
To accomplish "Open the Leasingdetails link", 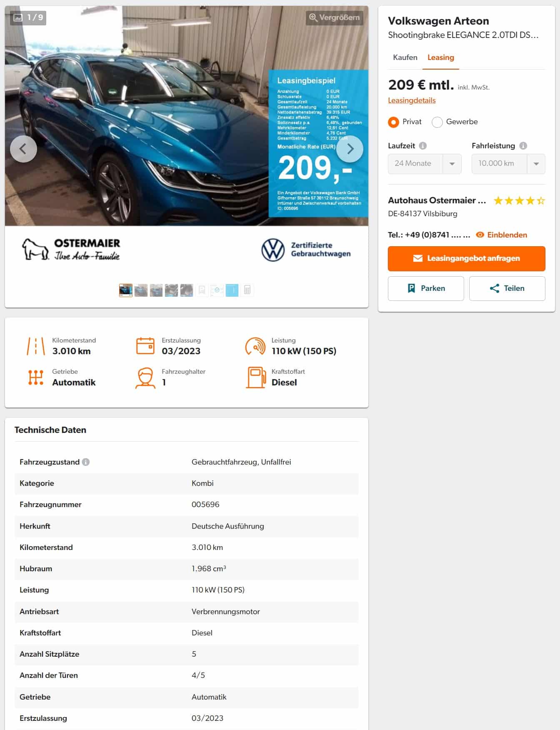I will [x=412, y=100].
